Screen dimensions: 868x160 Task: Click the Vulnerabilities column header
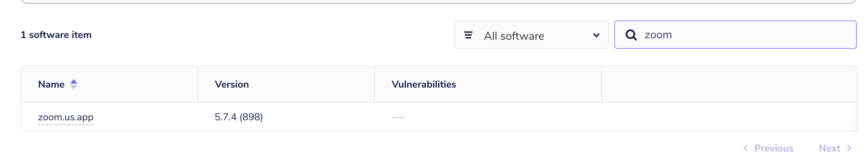(x=424, y=84)
